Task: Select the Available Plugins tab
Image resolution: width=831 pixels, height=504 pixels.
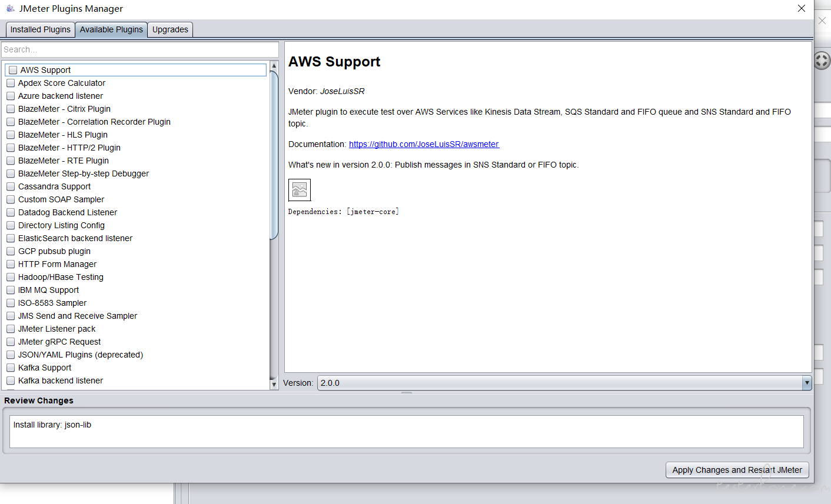Action: (111, 29)
